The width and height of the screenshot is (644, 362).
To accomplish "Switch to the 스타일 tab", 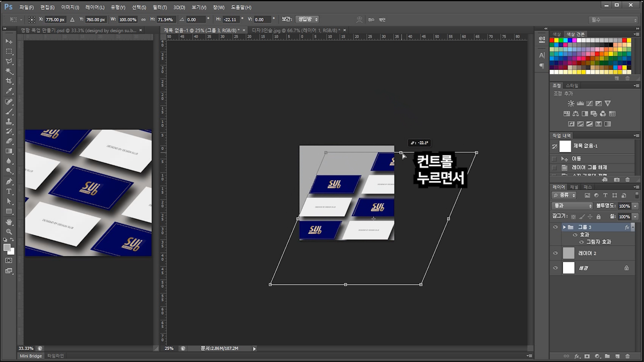I will coord(572,86).
